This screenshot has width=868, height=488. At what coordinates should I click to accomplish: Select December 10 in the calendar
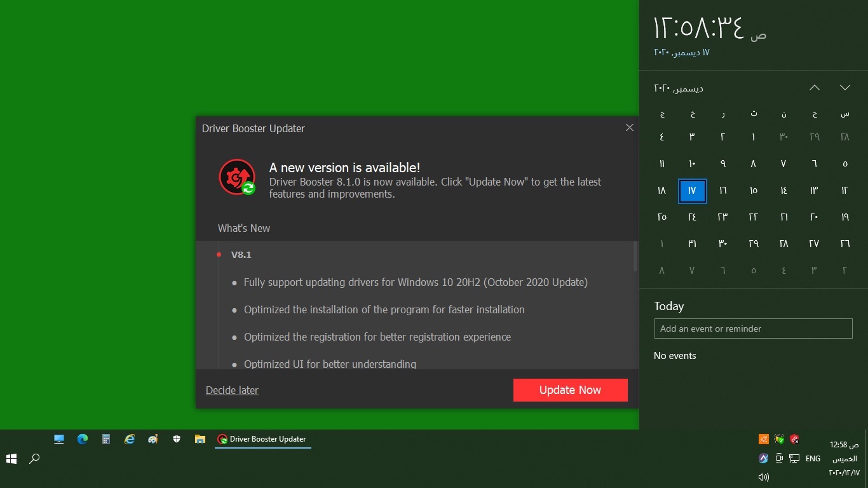[x=693, y=164]
